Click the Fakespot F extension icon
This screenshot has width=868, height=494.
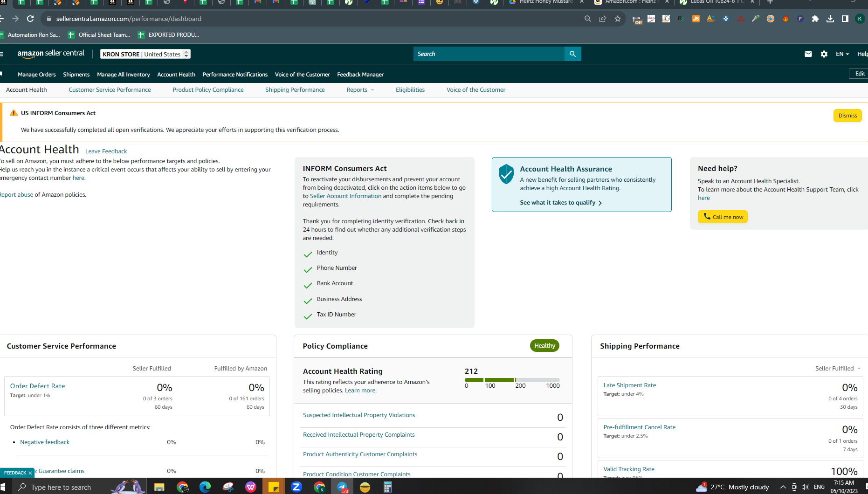point(800,19)
